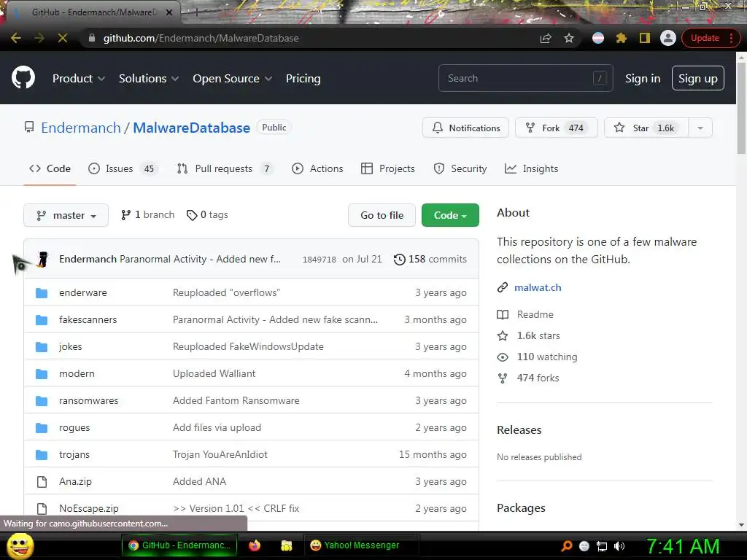Click the Sign up button
This screenshot has width=747, height=560.
[698, 78]
